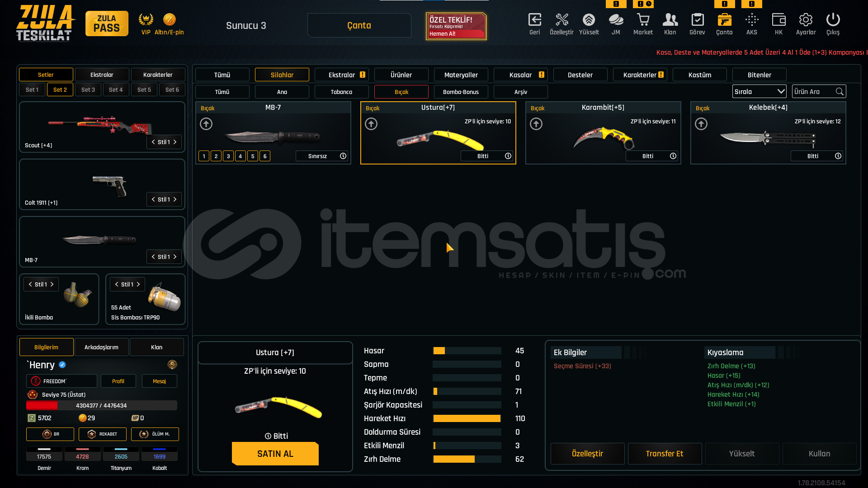Open the Karakterler tab in left panel

pos(158,75)
